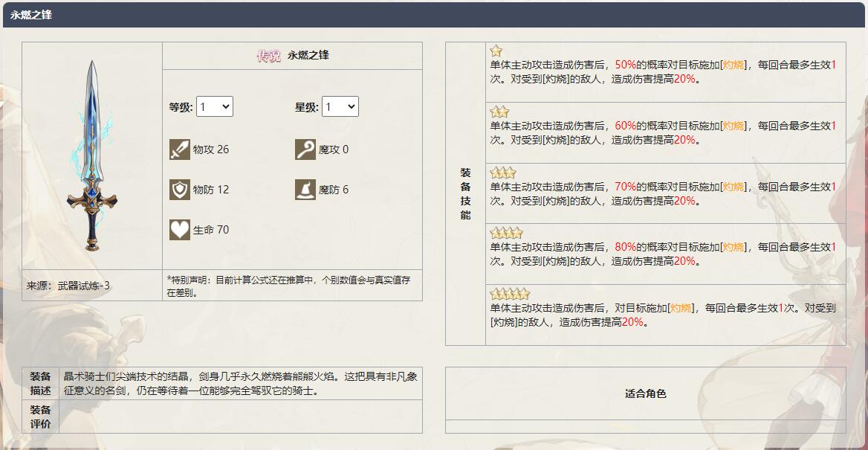
Task: Click the 80% probability value
Action: tap(626, 247)
